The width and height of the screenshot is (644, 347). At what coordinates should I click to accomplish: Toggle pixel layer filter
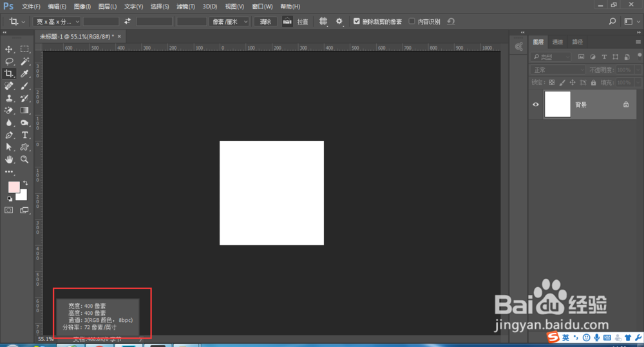[x=581, y=57]
